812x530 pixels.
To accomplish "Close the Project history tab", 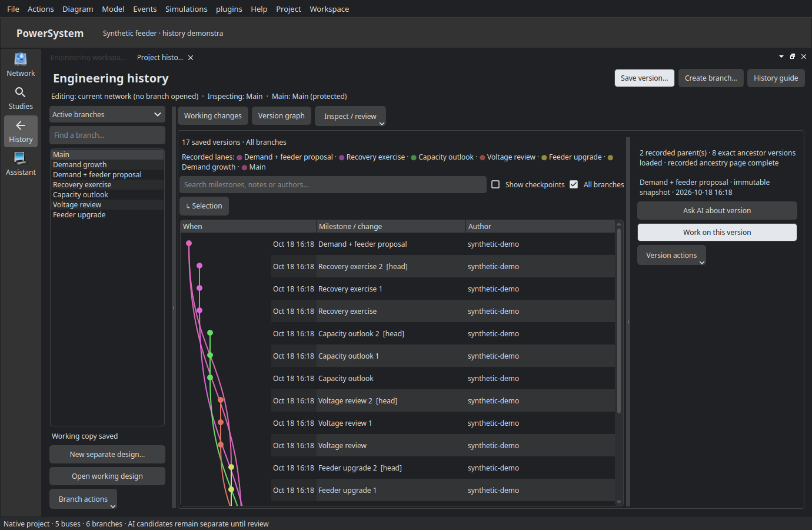I will click(191, 58).
